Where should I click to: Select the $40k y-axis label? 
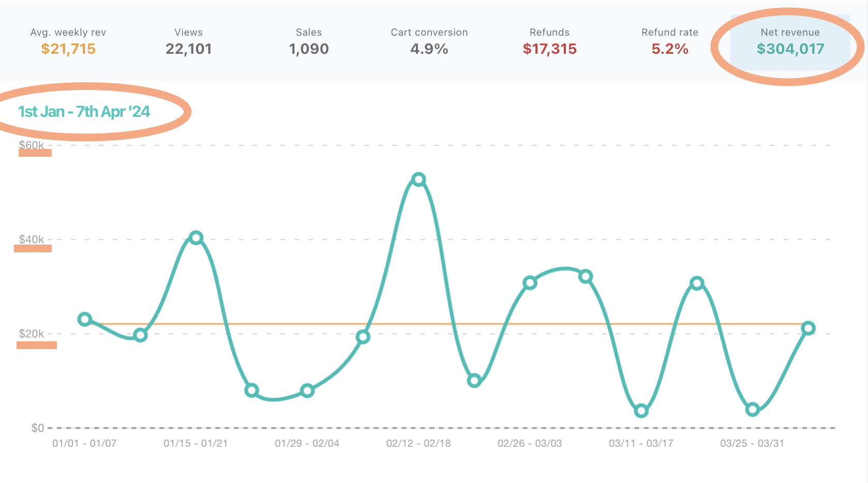32,239
